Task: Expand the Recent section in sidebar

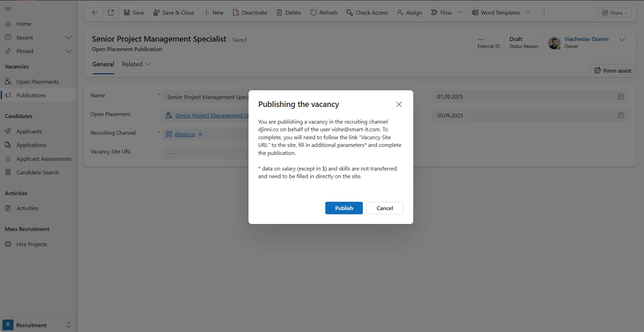Action: click(68, 38)
